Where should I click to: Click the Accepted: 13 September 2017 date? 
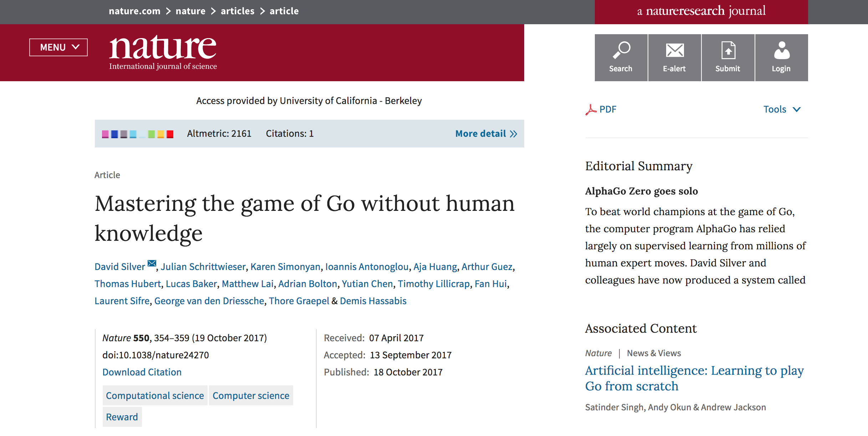click(x=388, y=355)
